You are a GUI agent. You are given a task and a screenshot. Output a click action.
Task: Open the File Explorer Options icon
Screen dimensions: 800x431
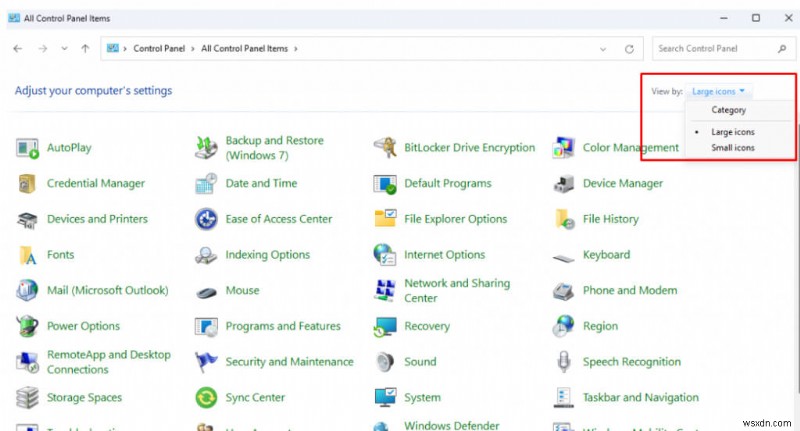point(385,218)
